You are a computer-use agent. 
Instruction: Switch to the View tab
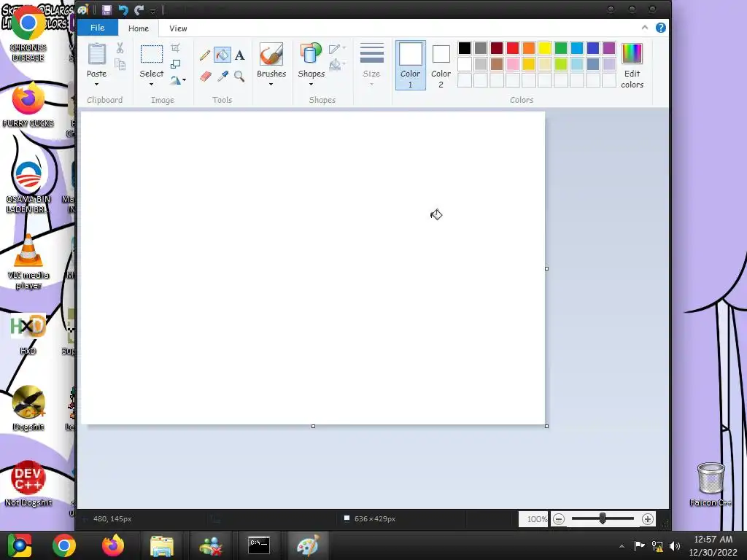click(x=178, y=28)
